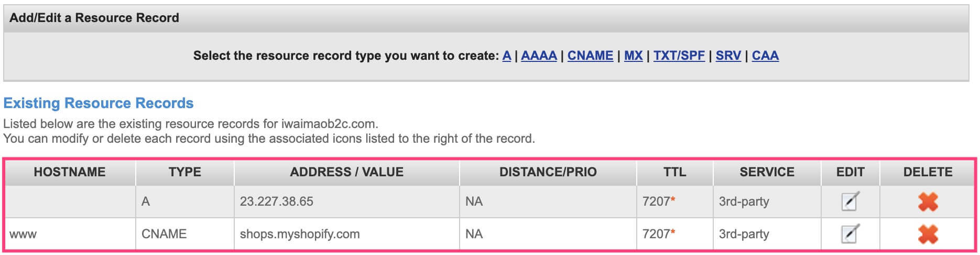Click the Existing Resource Records heading
This screenshot has height=255, width=980.
[x=99, y=103]
